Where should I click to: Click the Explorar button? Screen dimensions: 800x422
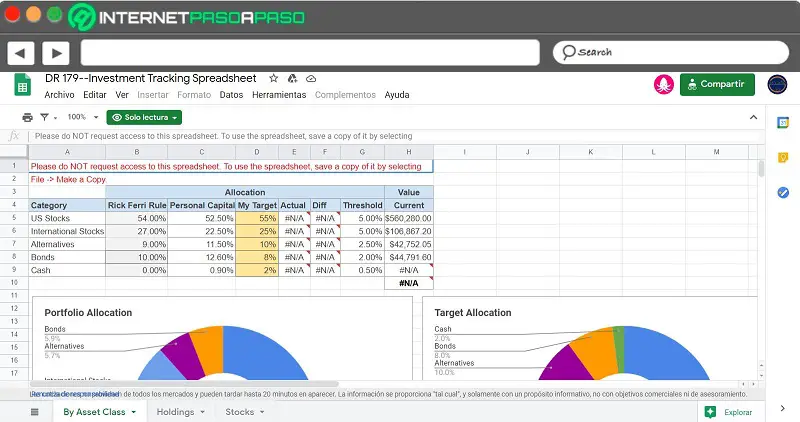pyautogui.click(x=728, y=412)
